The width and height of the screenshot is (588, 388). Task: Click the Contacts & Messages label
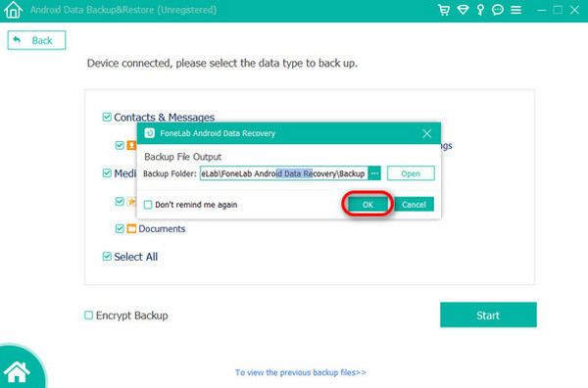tap(165, 118)
